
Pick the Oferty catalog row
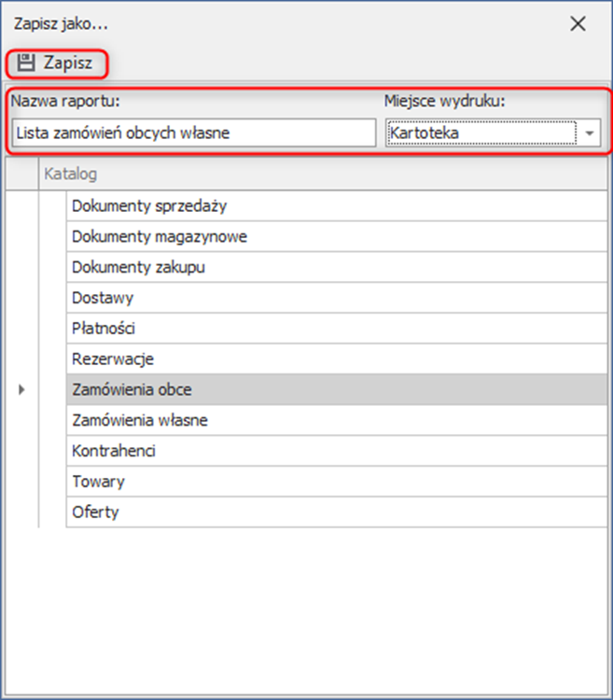336,512
